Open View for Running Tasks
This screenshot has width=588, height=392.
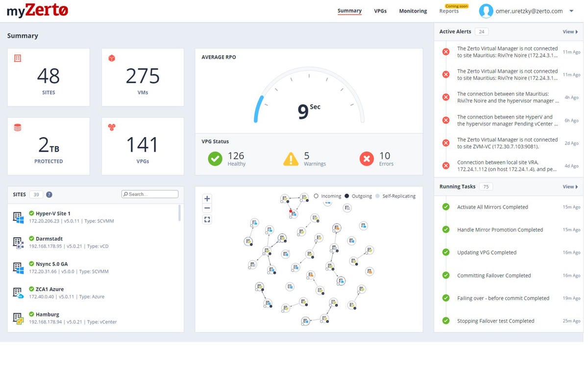pos(570,187)
